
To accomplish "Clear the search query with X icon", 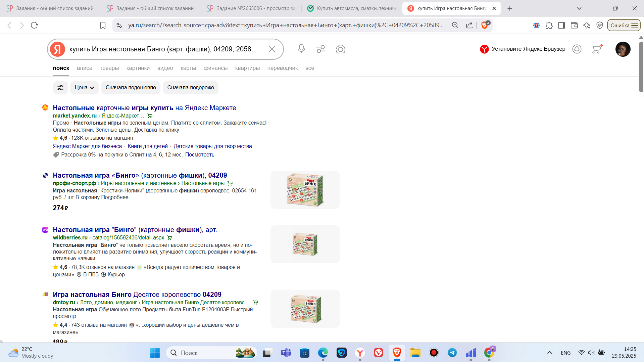I will pyautogui.click(x=272, y=49).
